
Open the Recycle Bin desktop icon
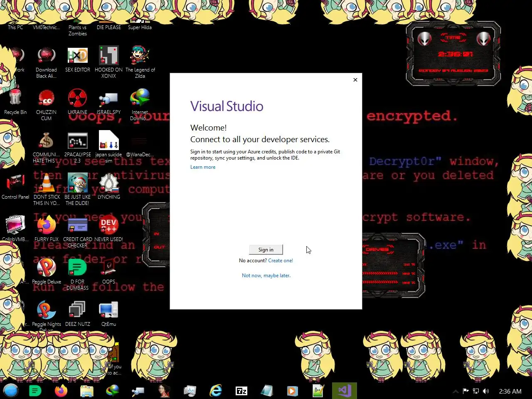click(15, 102)
